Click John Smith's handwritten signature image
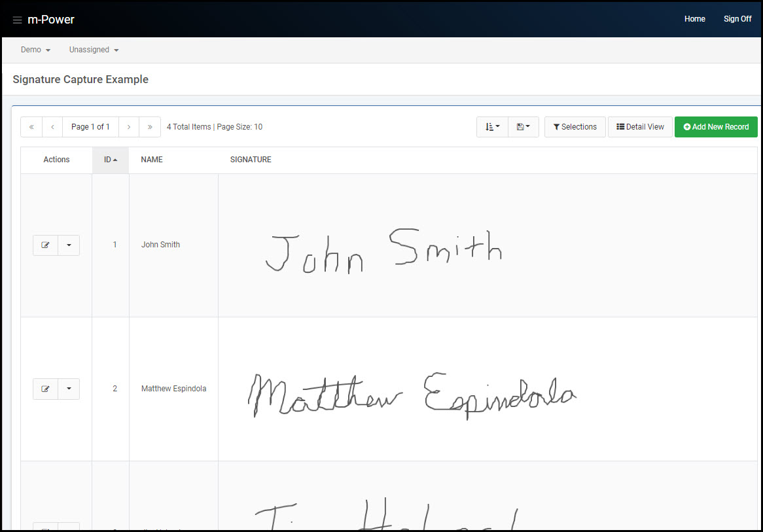The image size is (763, 532). point(384,251)
